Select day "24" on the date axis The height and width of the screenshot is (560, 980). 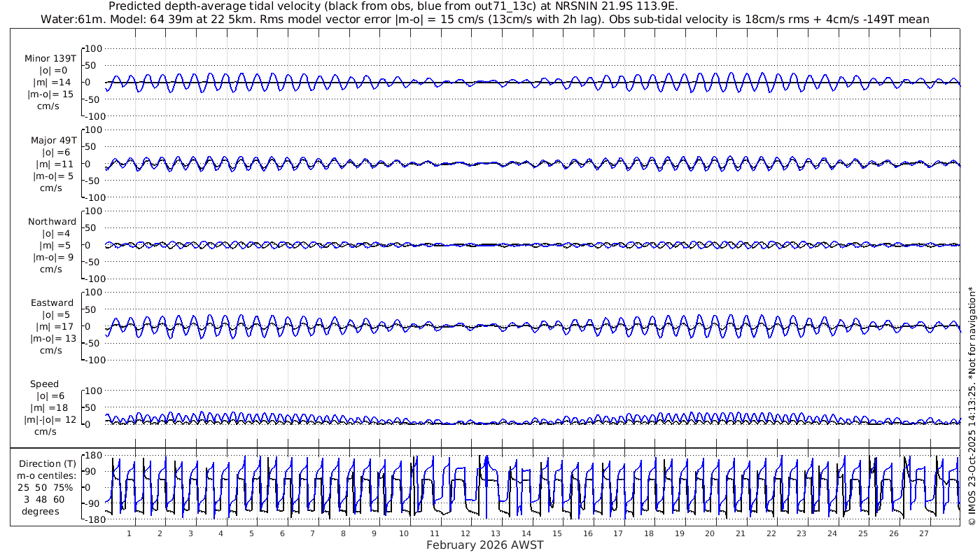832,533
